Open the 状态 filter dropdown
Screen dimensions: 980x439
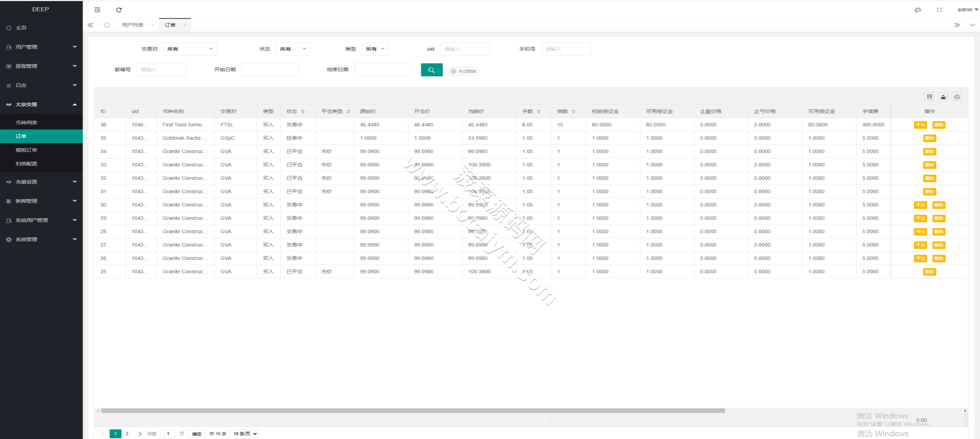tap(293, 49)
